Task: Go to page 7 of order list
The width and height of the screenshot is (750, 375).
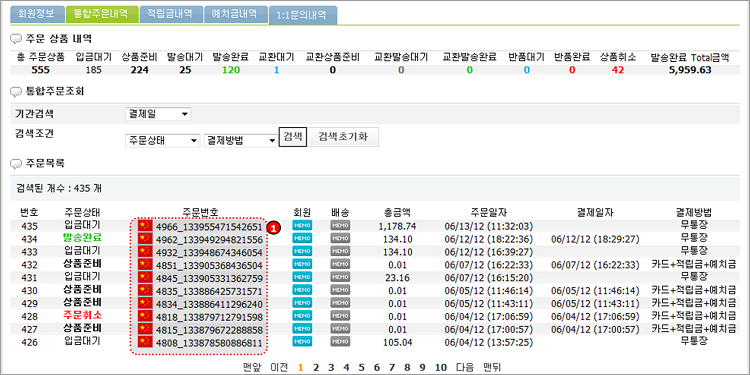Action: click(x=392, y=367)
